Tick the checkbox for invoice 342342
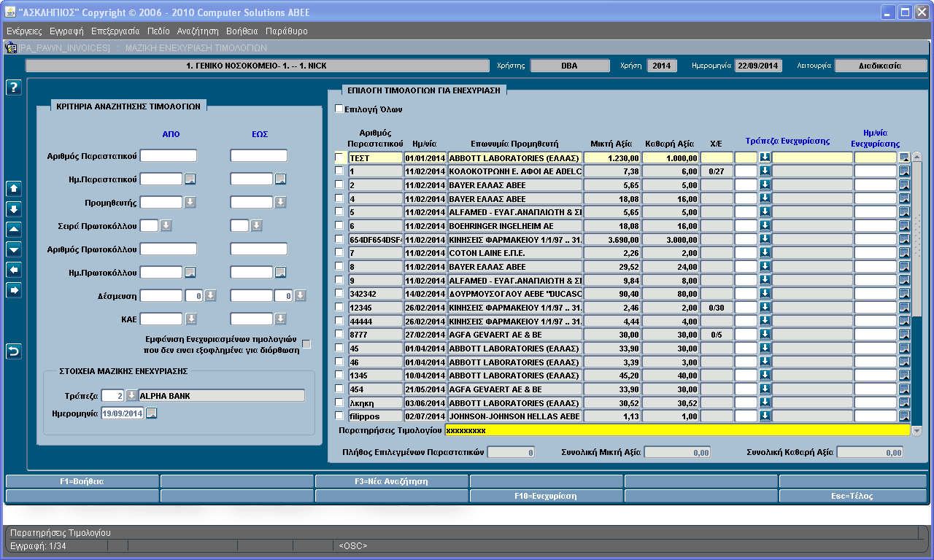This screenshot has height=560, width=934. (339, 292)
